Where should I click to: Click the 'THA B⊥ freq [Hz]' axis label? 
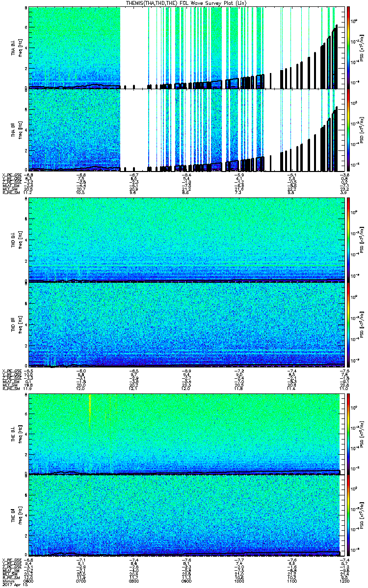click(x=16, y=48)
